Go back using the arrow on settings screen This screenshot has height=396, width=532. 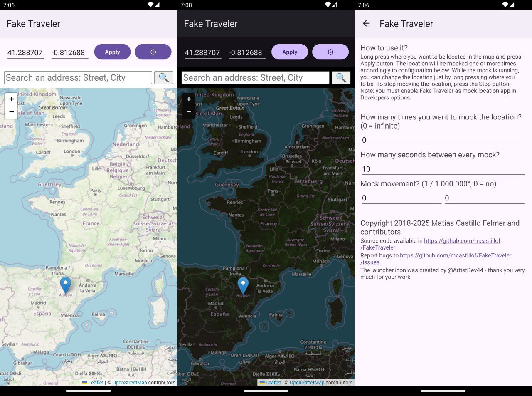tap(366, 24)
